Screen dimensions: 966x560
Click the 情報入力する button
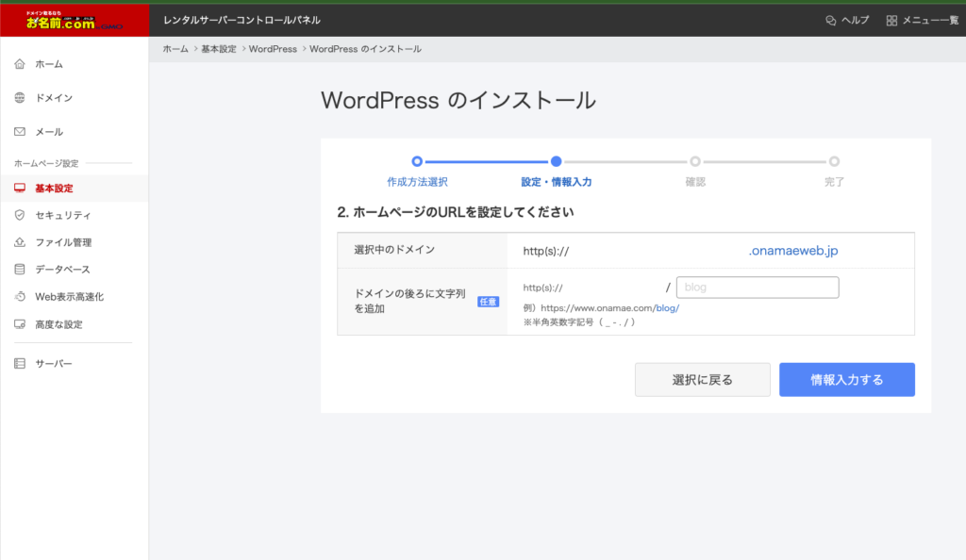847,380
